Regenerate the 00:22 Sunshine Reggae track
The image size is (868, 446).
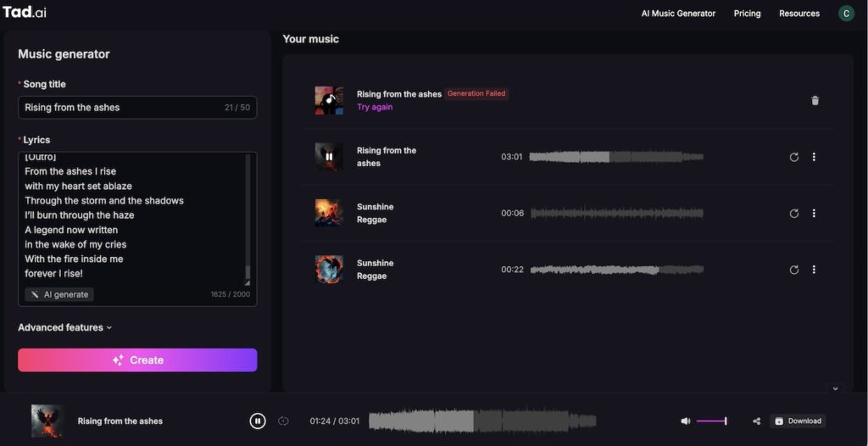[793, 270]
